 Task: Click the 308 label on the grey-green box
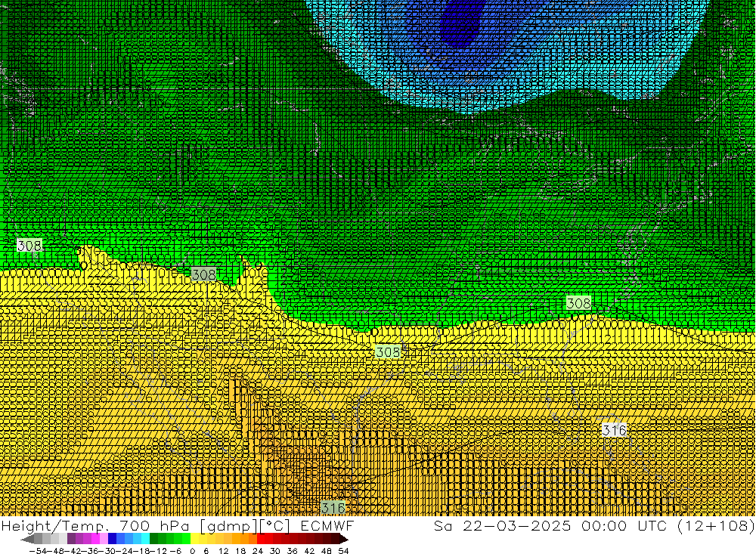[x=204, y=274]
